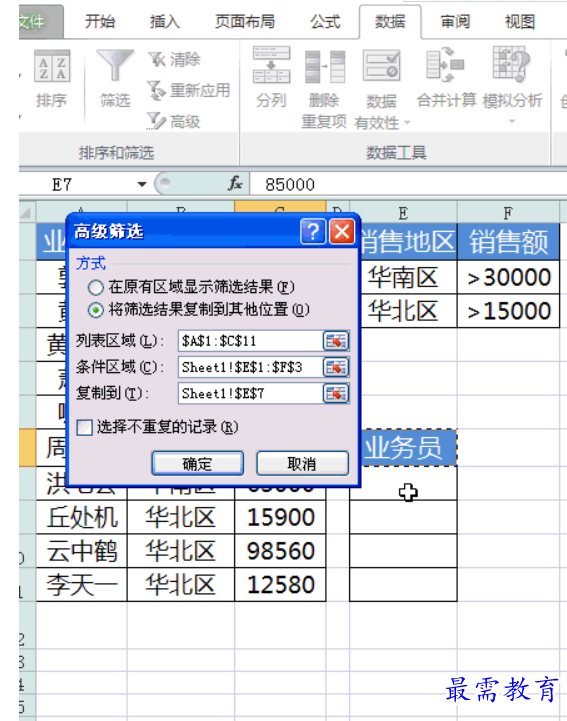The width and height of the screenshot is (567, 721).
Task: Click cell containing 销售额 header
Action: click(508, 242)
